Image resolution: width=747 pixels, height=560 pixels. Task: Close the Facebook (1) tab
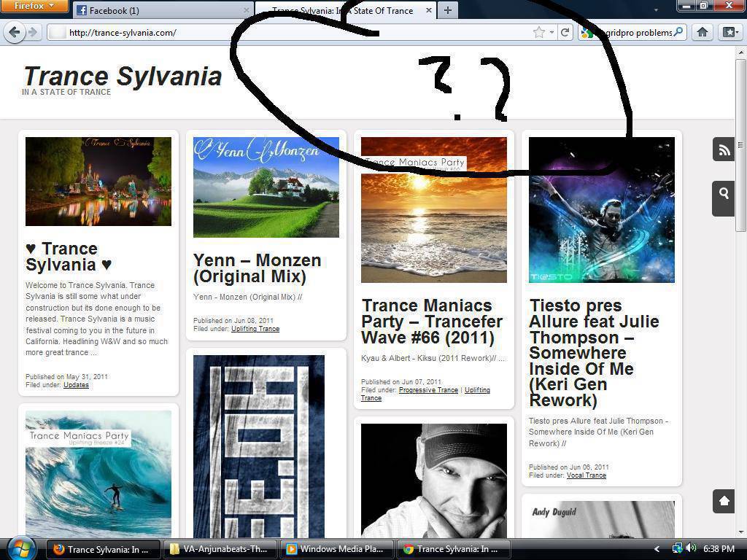(x=247, y=10)
